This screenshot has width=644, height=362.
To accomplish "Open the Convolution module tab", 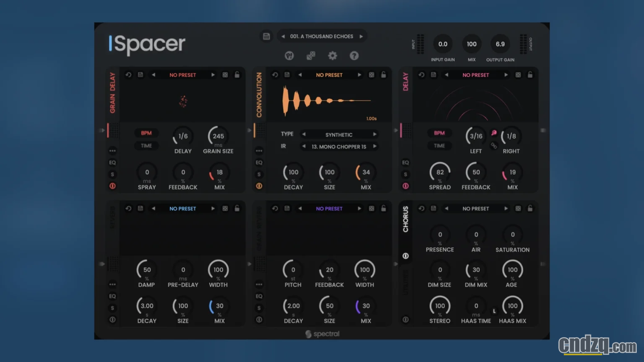I will (x=259, y=95).
